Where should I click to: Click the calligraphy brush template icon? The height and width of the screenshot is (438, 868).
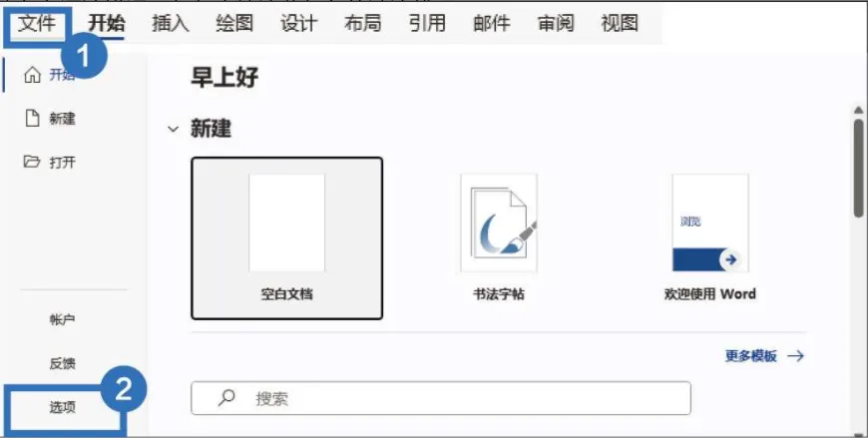[x=499, y=222]
